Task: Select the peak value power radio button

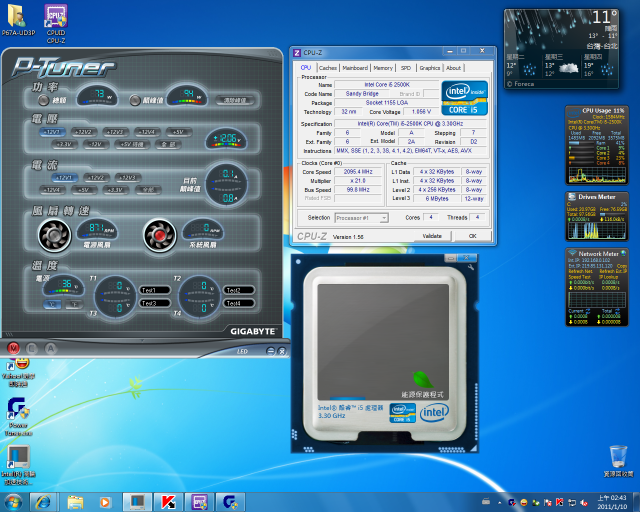Action: tap(135, 100)
